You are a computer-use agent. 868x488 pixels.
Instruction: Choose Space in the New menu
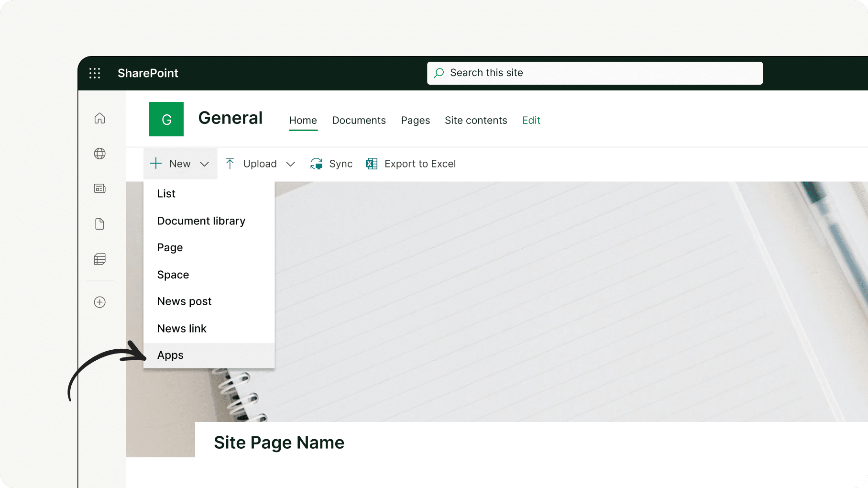[209, 275]
